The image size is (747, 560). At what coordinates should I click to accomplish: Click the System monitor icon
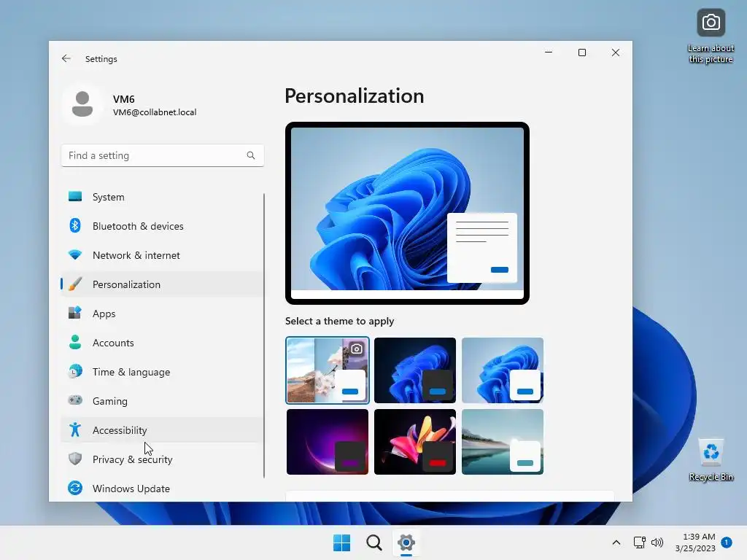click(x=75, y=197)
